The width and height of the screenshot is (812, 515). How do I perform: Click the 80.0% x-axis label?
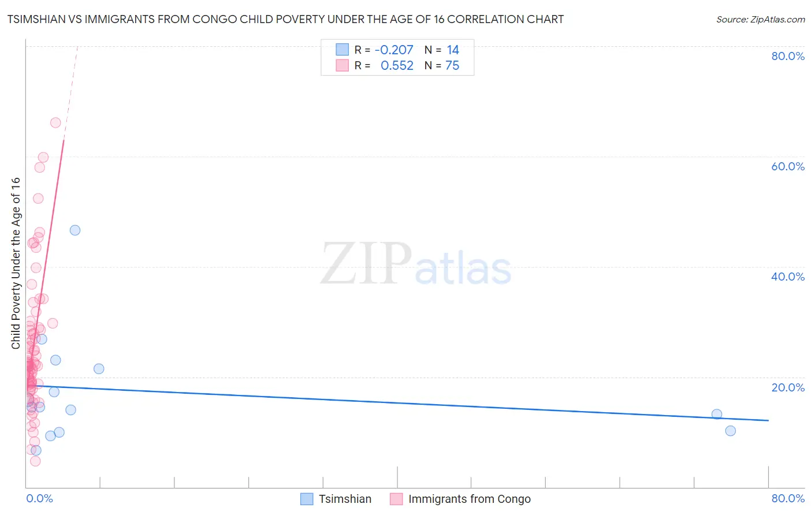click(x=788, y=498)
